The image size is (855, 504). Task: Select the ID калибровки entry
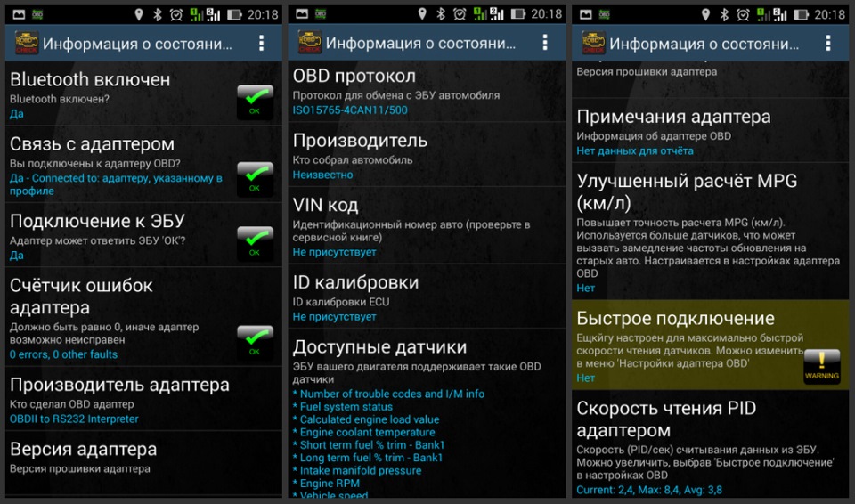[x=427, y=297]
